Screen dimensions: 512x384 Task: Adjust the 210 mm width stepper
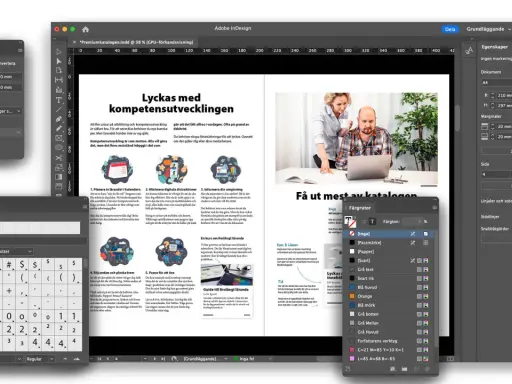click(493, 95)
